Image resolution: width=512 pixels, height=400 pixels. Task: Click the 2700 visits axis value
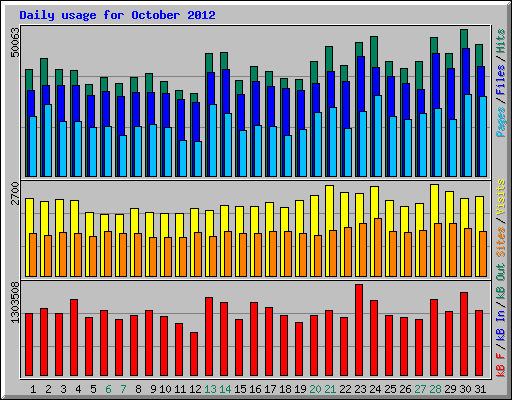pos(15,194)
